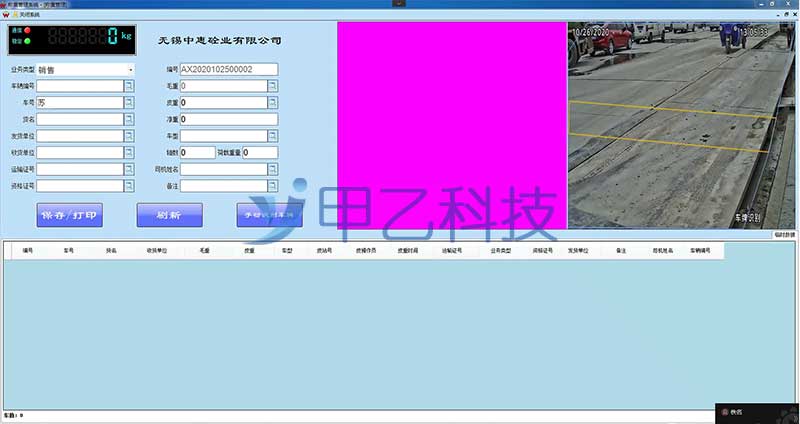
Task: Click the lookup icon beside 车辆编号 field
Action: (129, 87)
